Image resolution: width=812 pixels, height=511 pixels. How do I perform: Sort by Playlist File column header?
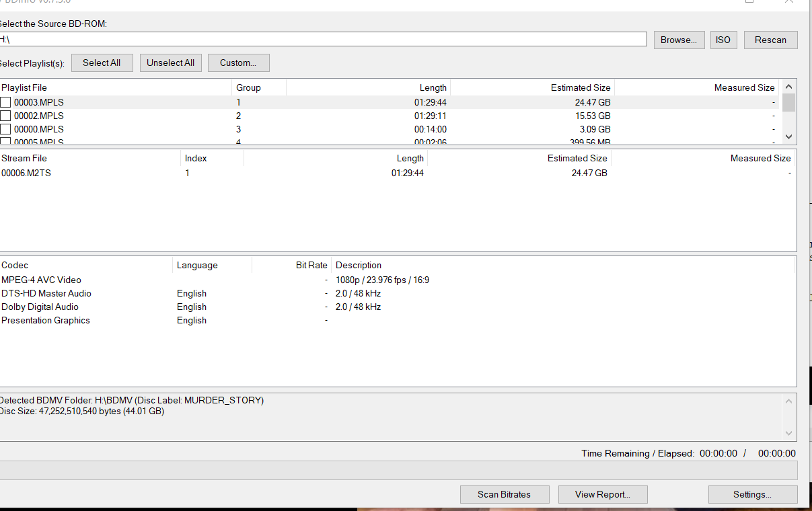[x=116, y=87]
